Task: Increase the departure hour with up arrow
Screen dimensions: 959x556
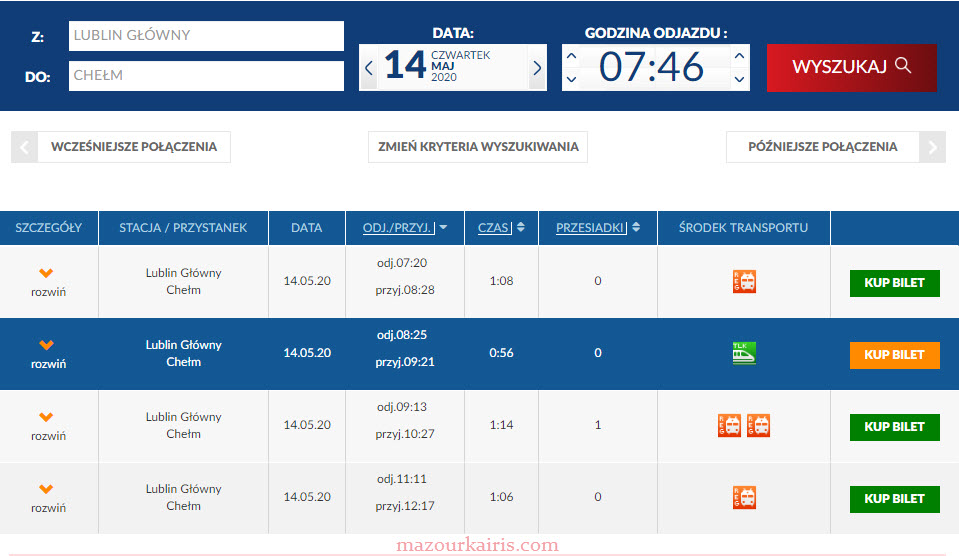Action: [572, 53]
